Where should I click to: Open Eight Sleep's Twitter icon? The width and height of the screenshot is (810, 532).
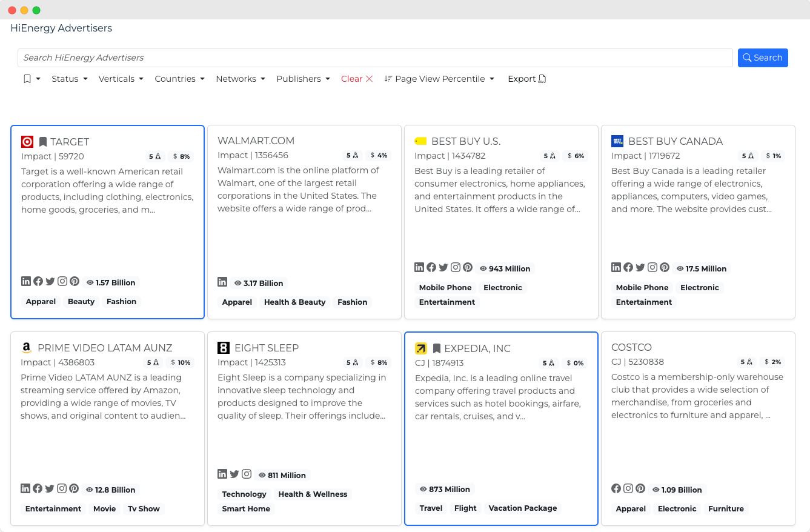(x=234, y=474)
